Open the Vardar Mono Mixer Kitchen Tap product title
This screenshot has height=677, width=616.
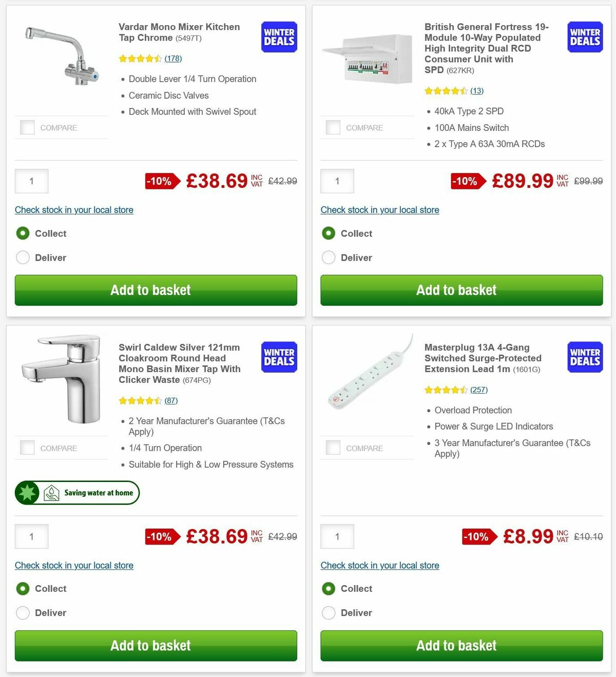click(x=179, y=32)
